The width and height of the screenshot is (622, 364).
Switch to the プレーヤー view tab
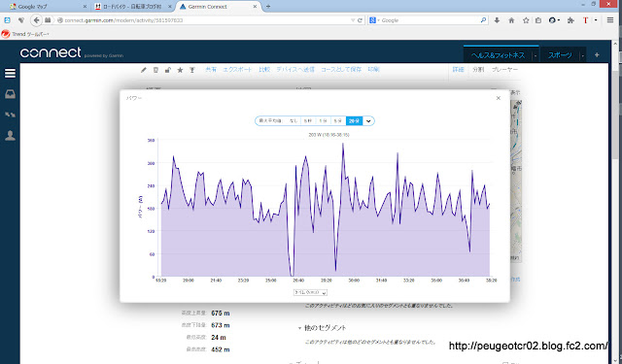[504, 69]
